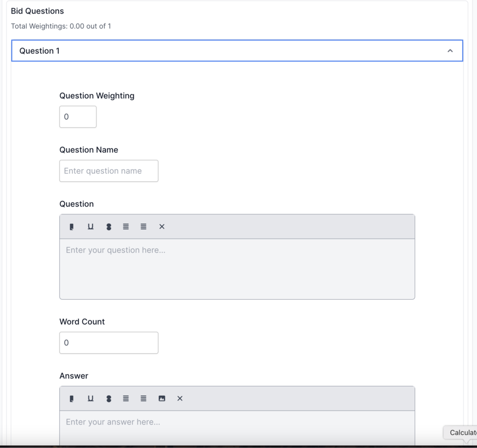Click the left lines icon in Answer toolbar
Screen dimensions: 477x448
[x=126, y=399]
